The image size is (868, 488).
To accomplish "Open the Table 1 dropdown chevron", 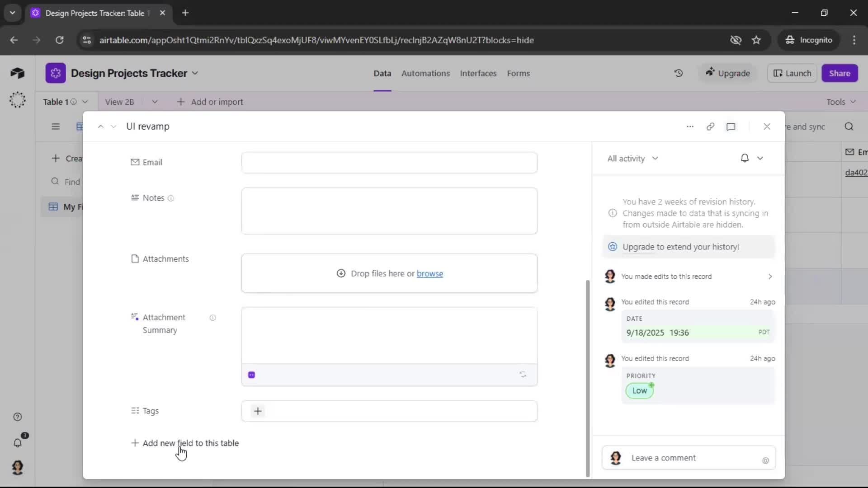I will coord(85,102).
